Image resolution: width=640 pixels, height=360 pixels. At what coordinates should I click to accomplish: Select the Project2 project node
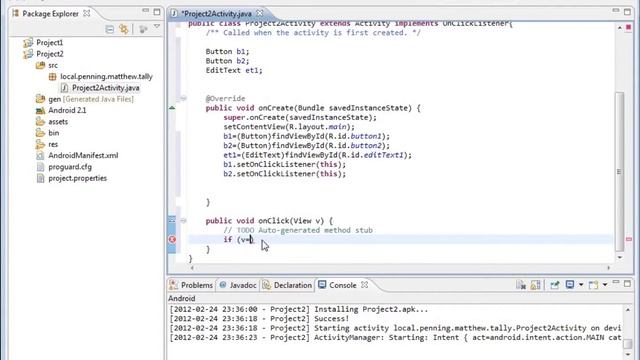pos(49,54)
